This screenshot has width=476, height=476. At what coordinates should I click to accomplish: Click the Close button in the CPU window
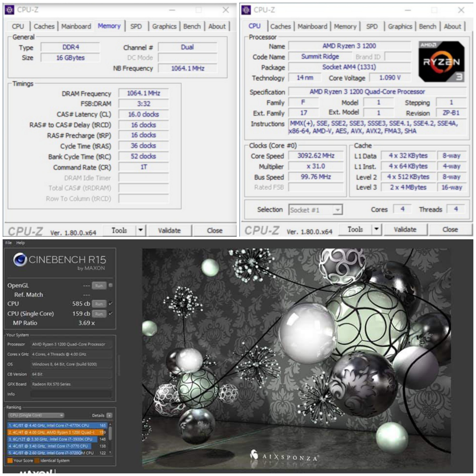pos(450,229)
